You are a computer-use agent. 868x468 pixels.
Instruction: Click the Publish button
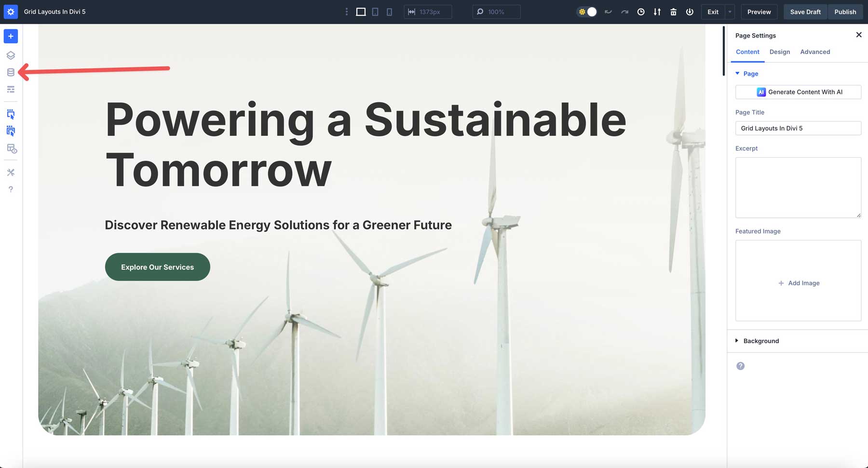(x=845, y=12)
